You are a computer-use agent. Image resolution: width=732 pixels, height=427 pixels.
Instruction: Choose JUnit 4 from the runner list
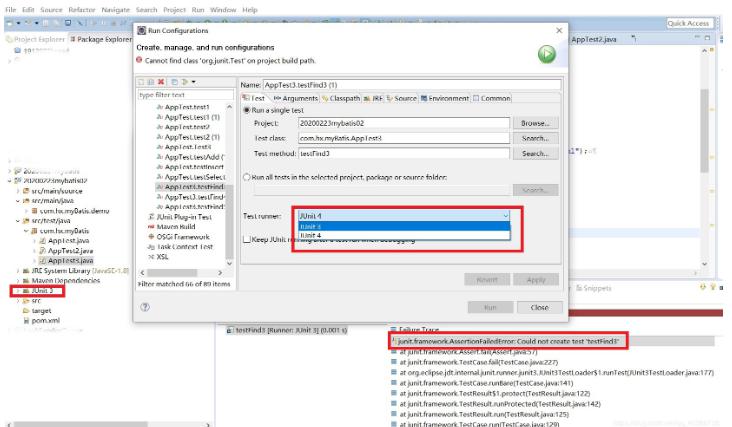(404, 235)
